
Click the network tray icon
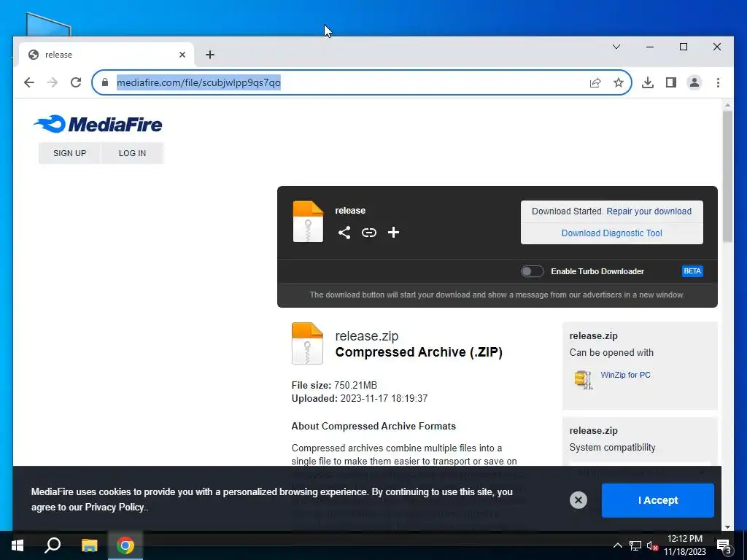coord(635,545)
